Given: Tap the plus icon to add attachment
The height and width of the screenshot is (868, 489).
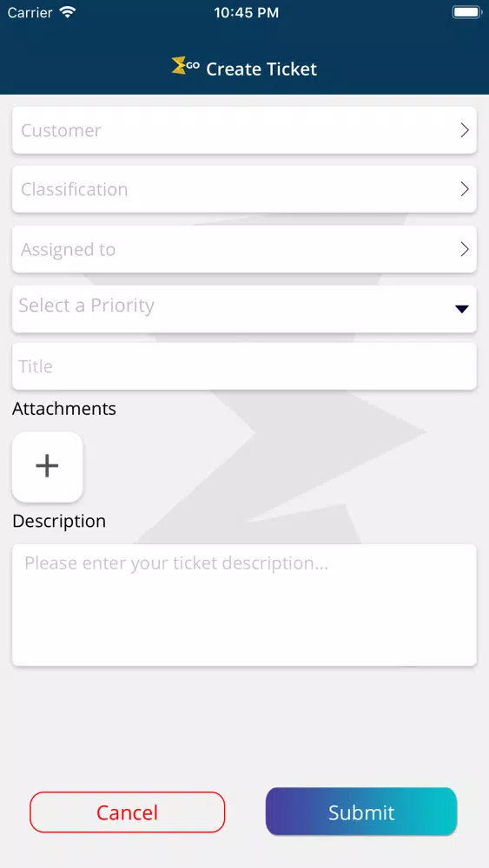Looking at the screenshot, I should pyautogui.click(x=47, y=467).
